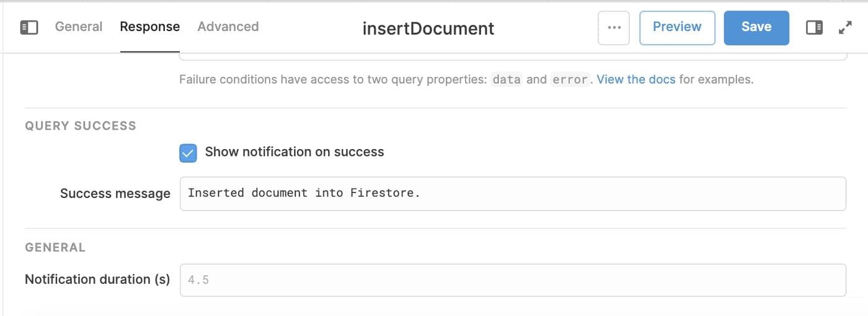The height and width of the screenshot is (316, 868).
Task: Toggle the left sidebar panel icon
Action: pyautogui.click(x=29, y=27)
